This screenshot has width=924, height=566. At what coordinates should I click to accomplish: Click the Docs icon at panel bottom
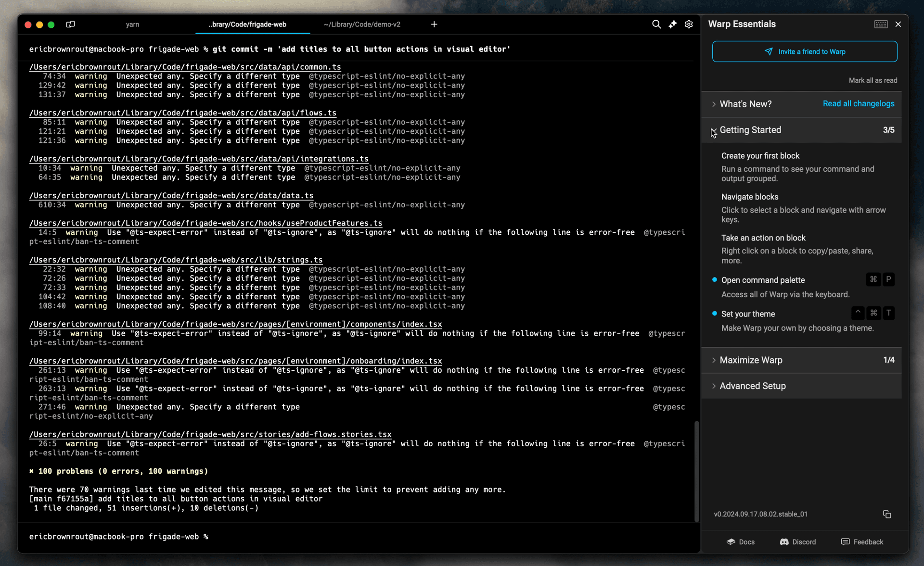tap(731, 541)
